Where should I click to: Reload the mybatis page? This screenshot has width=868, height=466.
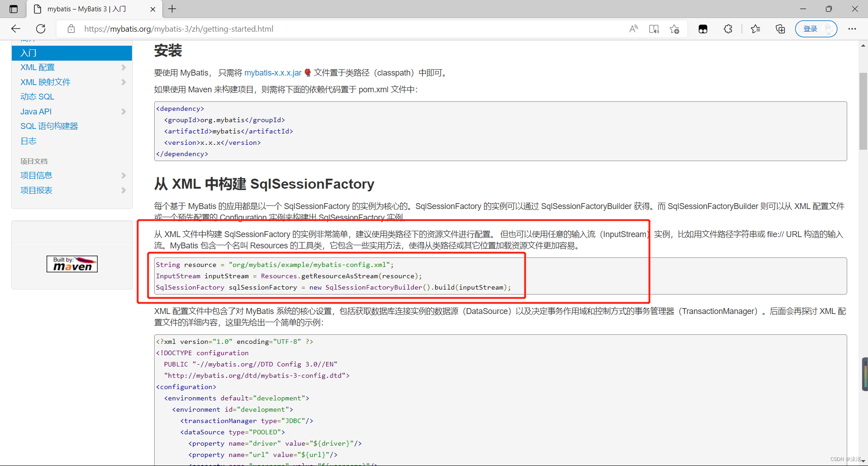(x=41, y=29)
